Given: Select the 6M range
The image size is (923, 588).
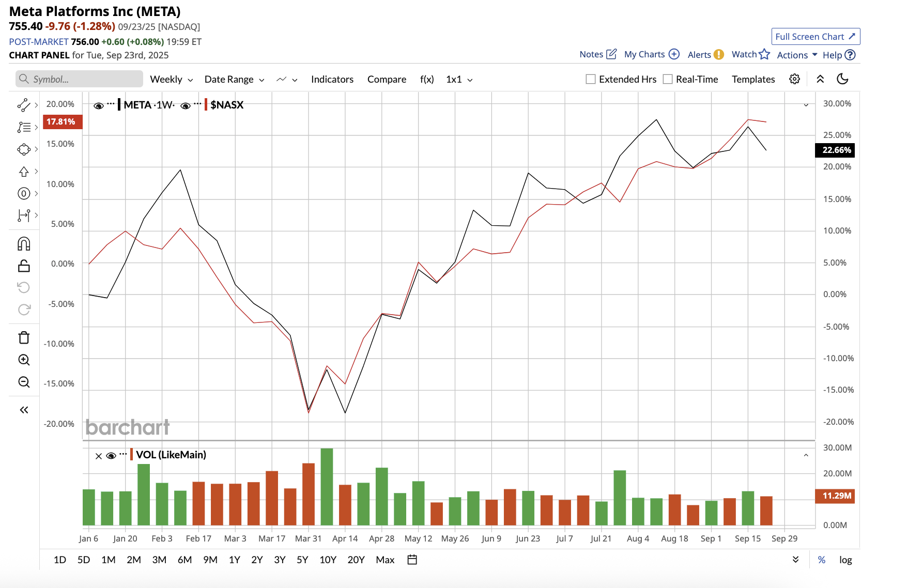Looking at the screenshot, I should click(184, 560).
